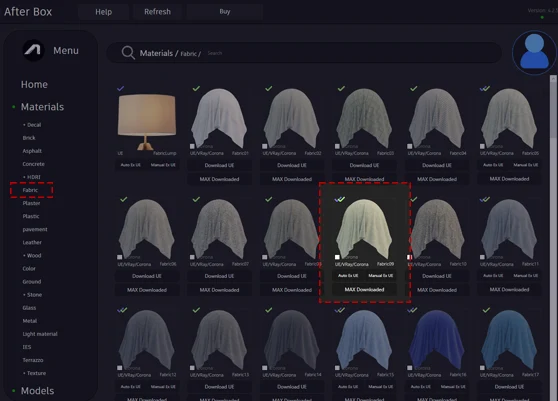
Task: Select the IES category
Action: click(27, 347)
